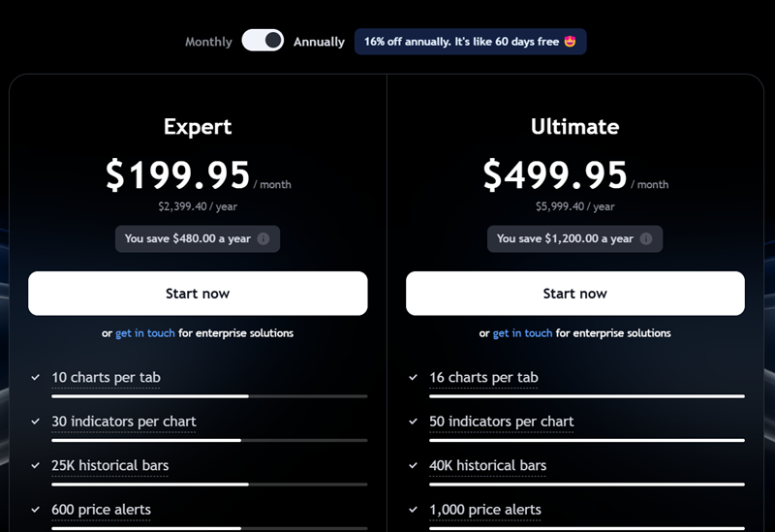Click the 16% off annually badge
Image resolution: width=775 pixels, height=532 pixels.
click(x=470, y=42)
